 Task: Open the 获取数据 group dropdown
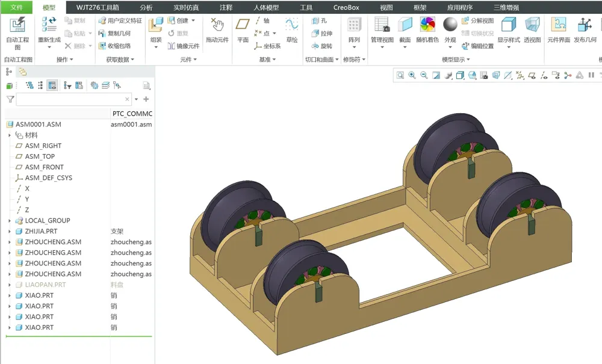(x=120, y=60)
